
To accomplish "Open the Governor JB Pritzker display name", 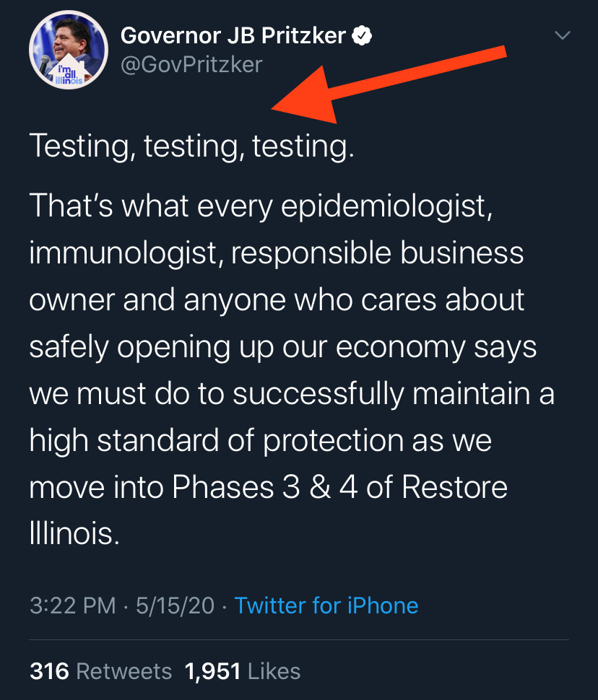I will [233, 35].
